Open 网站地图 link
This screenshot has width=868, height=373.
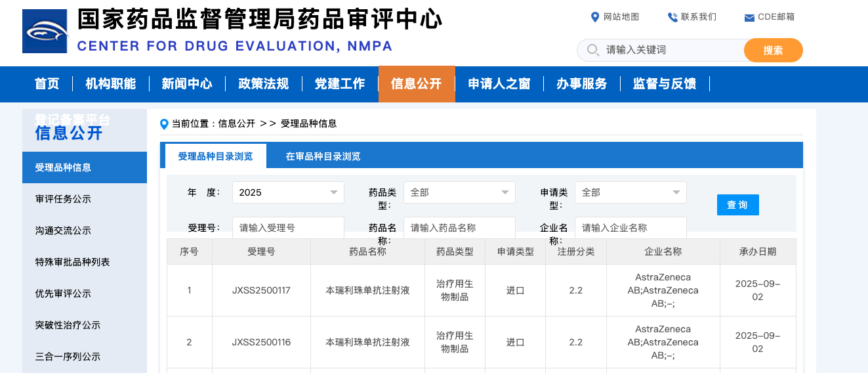click(x=621, y=17)
